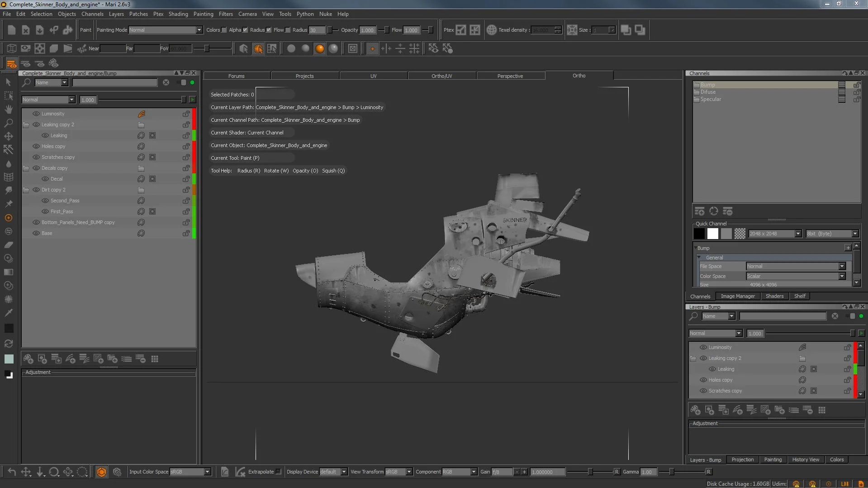
Task: Click the new project document icon
Action: (x=12, y=30)
